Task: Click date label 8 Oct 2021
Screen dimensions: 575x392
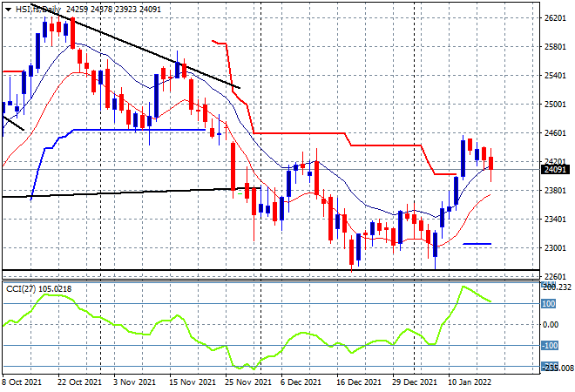Action: (22, 382)
